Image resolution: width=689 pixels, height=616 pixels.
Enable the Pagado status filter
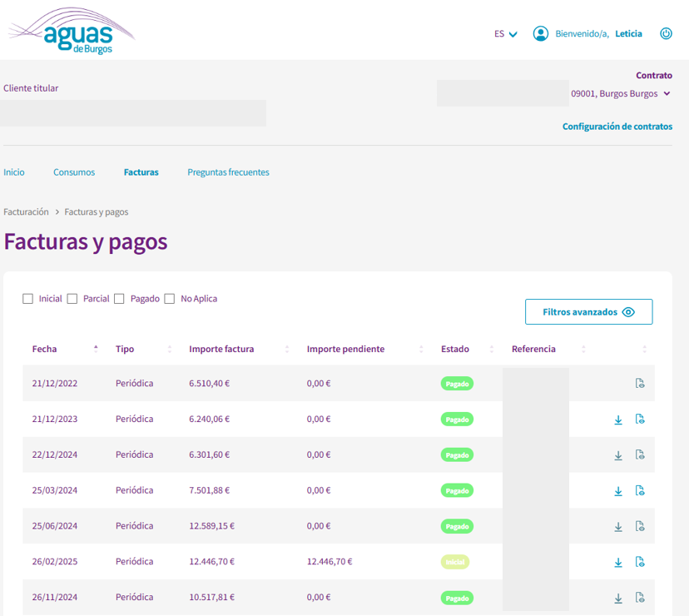coord(120,299)
